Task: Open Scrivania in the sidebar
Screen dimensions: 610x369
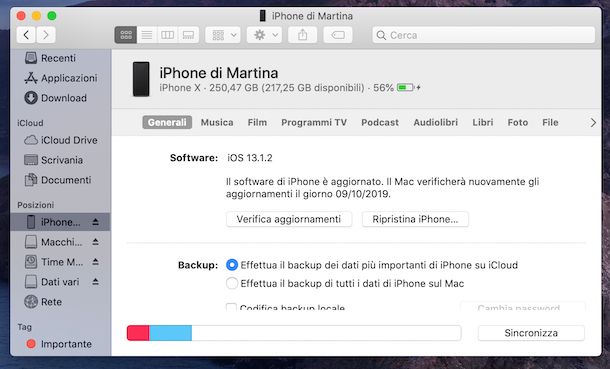Action: [x=54, y=160]
